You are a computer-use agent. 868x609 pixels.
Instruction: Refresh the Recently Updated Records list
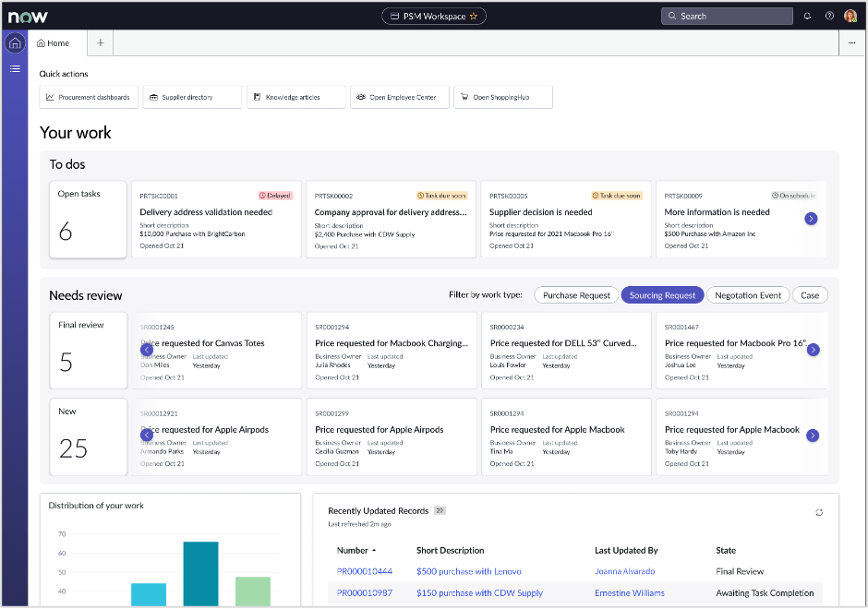point(818,512)
